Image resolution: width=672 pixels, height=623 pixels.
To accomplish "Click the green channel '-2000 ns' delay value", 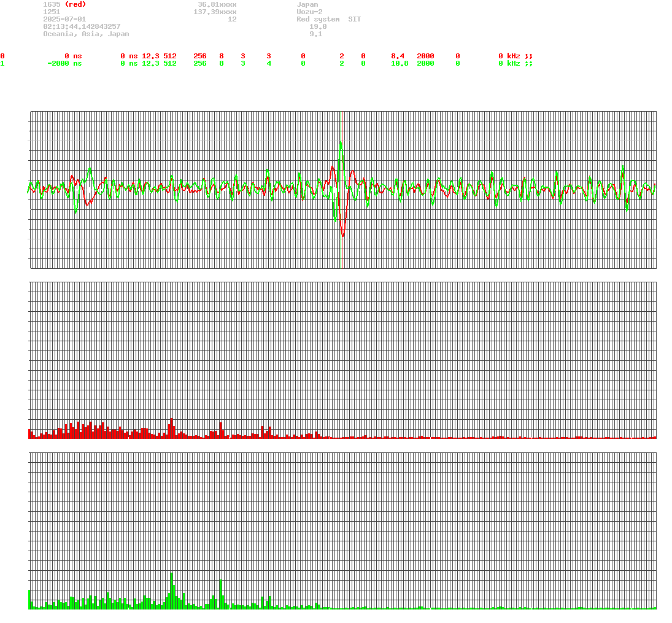I will pos(64,63).
